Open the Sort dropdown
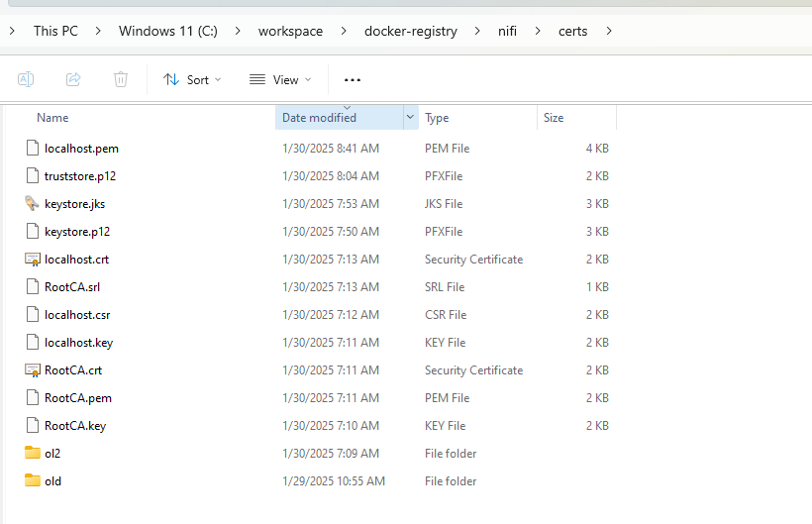 click(192, 79)
